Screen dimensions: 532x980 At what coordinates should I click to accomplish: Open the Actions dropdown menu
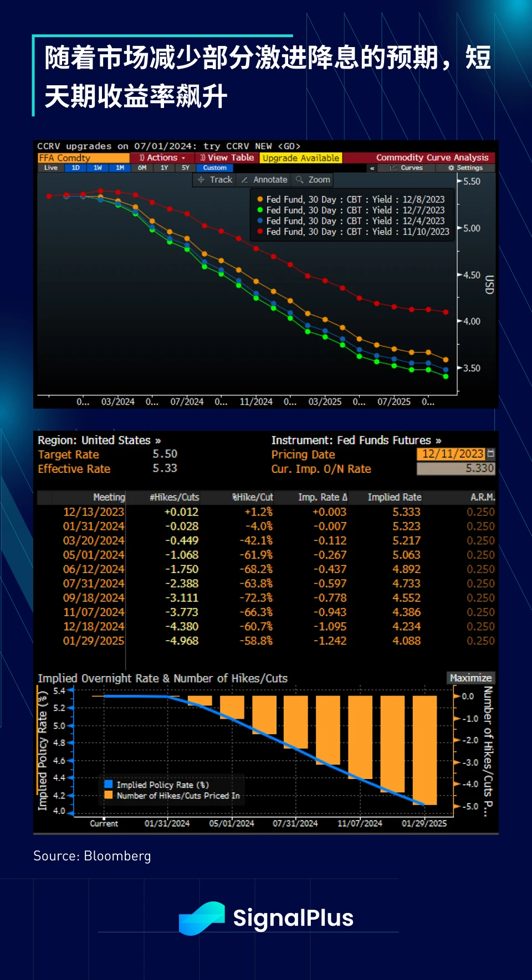[162, 158]
